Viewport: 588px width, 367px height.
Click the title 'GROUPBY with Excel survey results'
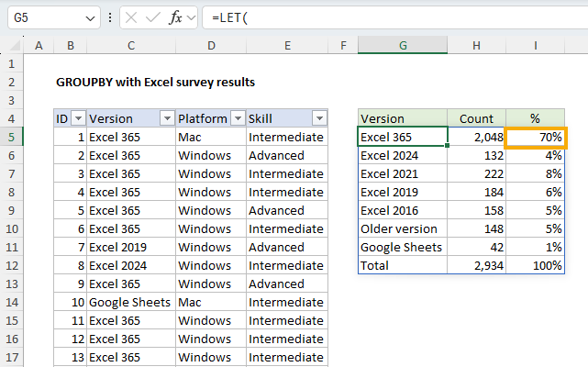(155, 83)
